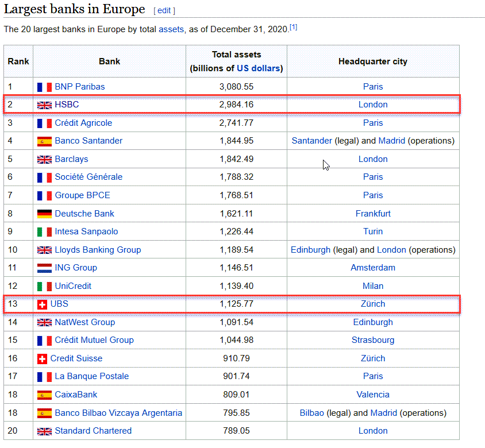This screenshot has height=448, width=485.
Task: Click the Italian flag beside UniCredit
Action: tap(44, 286)
